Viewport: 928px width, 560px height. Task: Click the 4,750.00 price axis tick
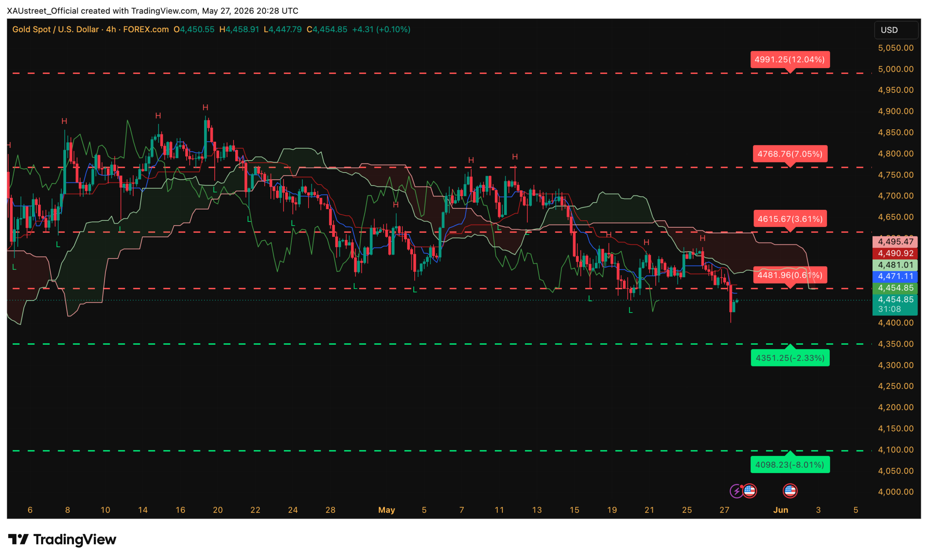[896, 175]
